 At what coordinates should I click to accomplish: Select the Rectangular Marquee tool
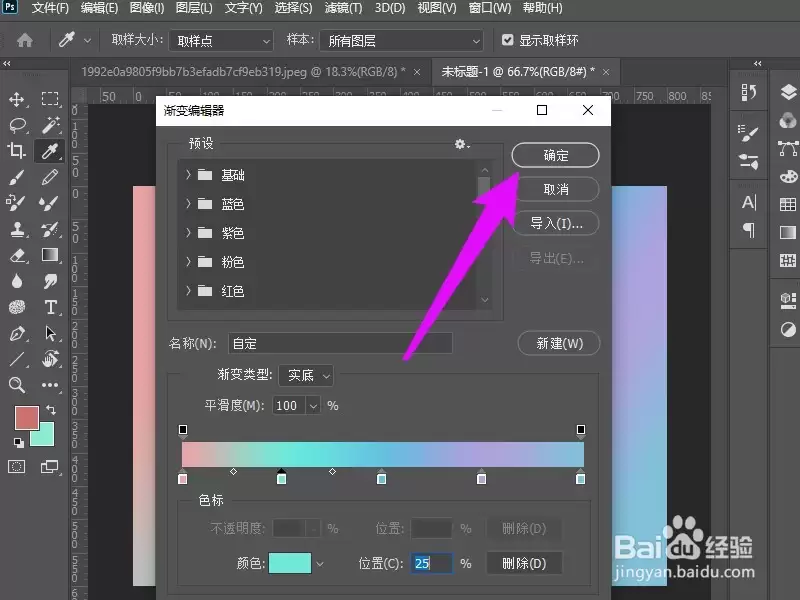point(50,98)
